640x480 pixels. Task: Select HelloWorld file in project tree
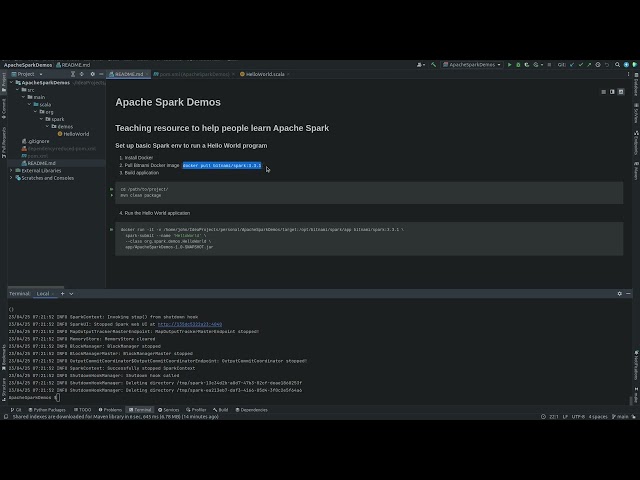click(73, 134)
